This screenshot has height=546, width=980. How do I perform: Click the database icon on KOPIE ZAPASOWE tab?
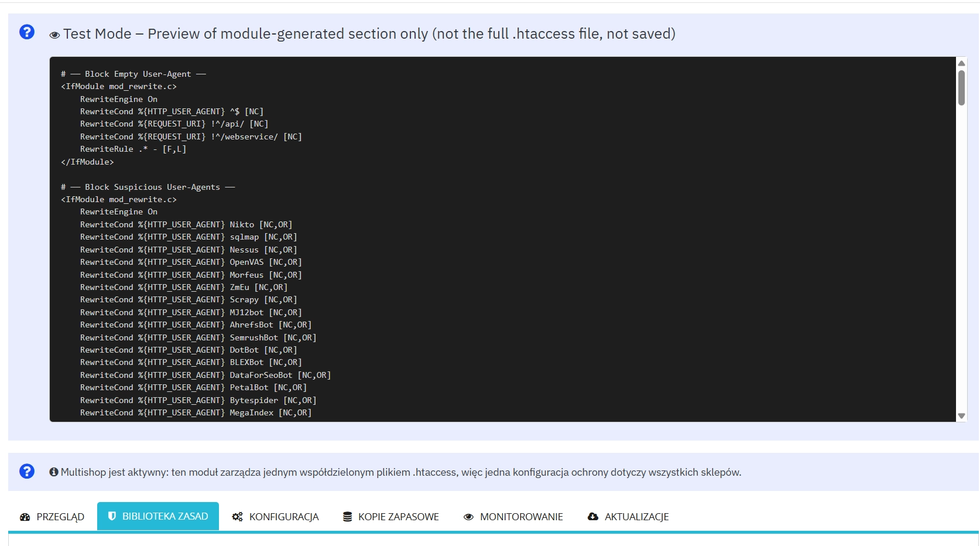[348, 516]
